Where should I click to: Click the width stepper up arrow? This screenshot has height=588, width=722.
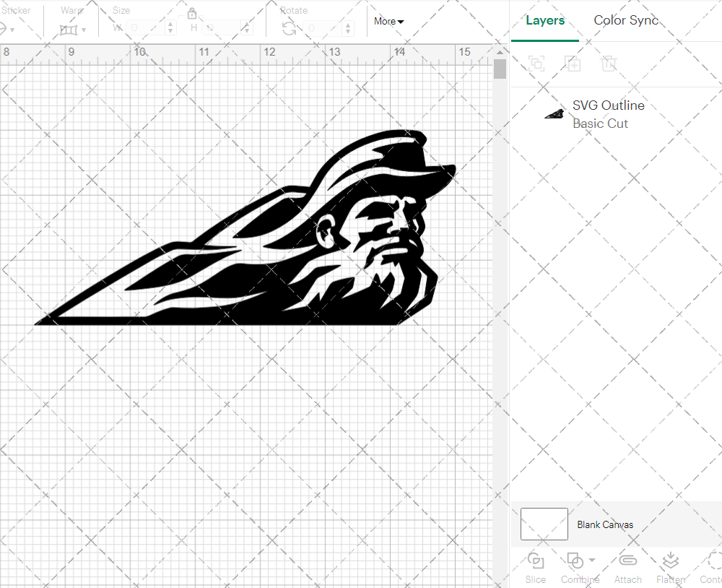click(170, 25)
